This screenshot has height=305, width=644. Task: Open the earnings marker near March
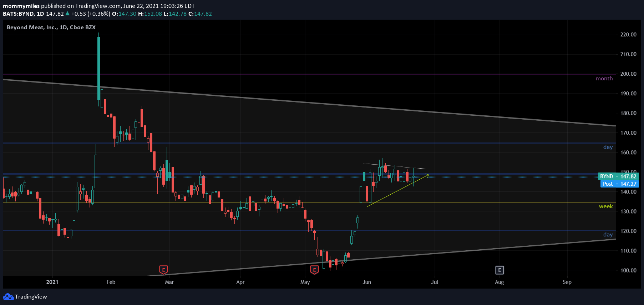click(x=163, y=270)
